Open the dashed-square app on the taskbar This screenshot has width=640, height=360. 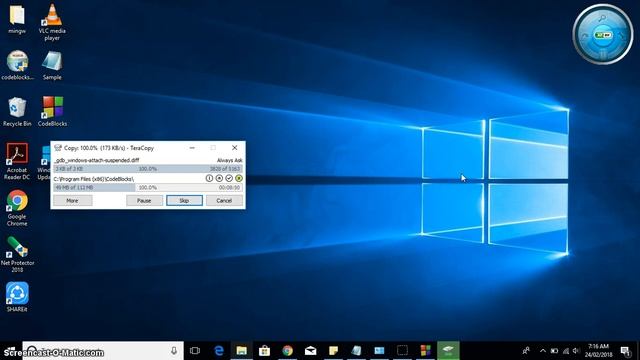point(402,351)
